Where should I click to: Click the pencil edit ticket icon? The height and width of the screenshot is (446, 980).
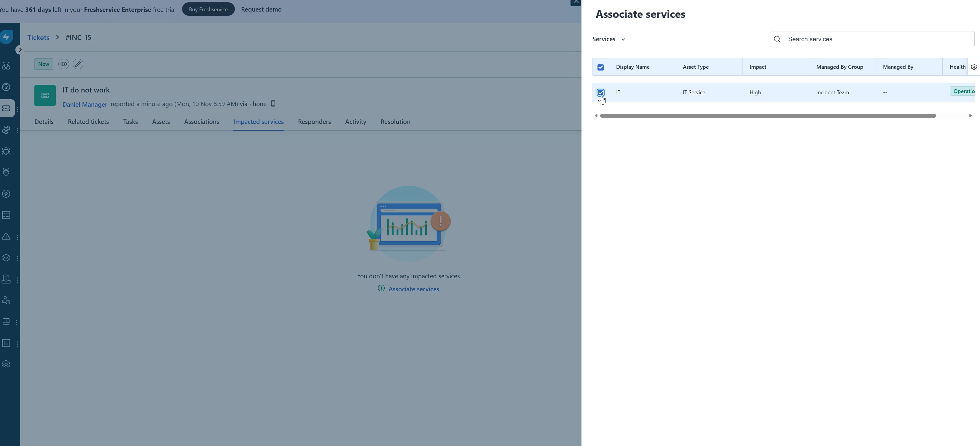click(x=78, y=64)
